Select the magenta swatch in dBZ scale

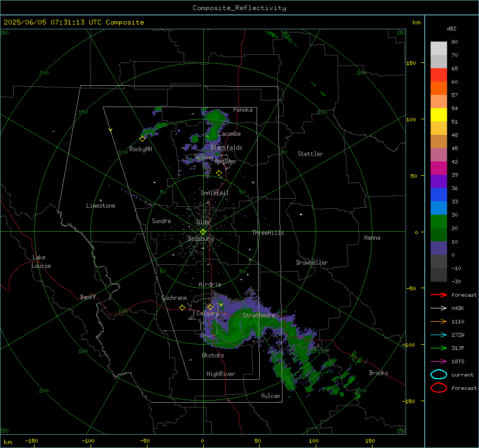439,168
